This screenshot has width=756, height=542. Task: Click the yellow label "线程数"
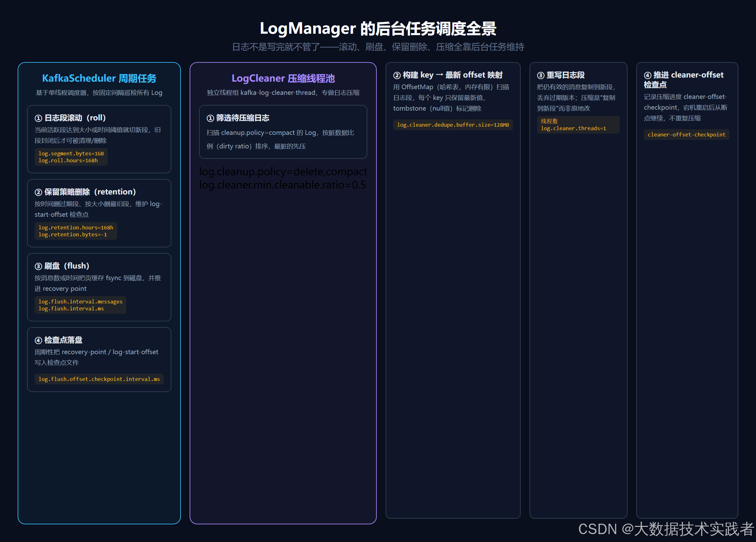point(549,121)
